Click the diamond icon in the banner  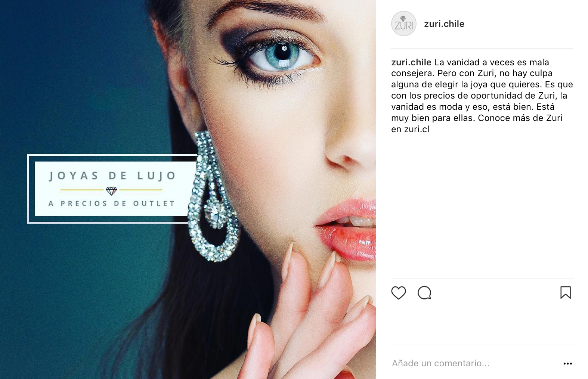point(111,190)
